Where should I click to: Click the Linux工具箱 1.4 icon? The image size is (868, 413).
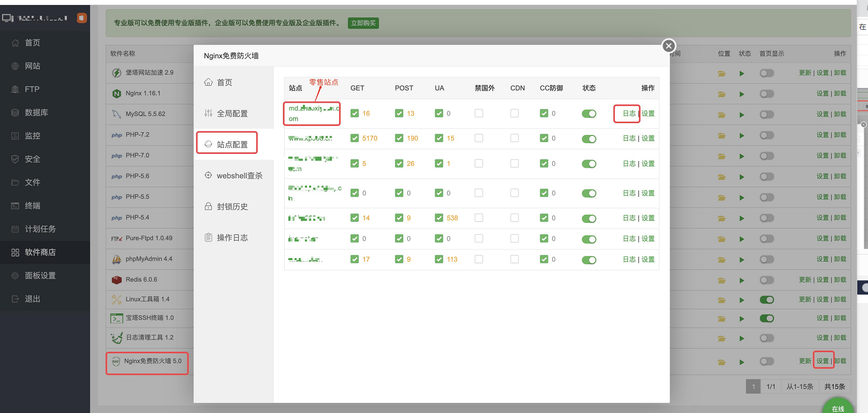117,300
